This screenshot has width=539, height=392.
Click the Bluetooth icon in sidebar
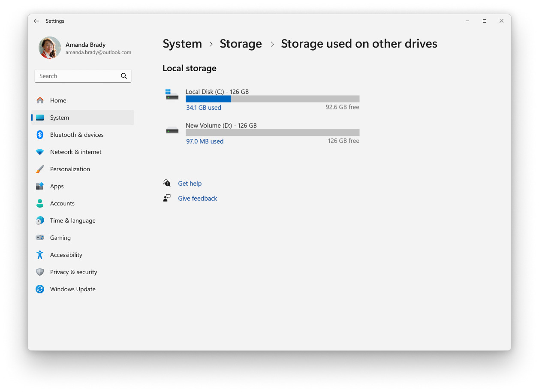pyautogui.click(x=40, y=135)
